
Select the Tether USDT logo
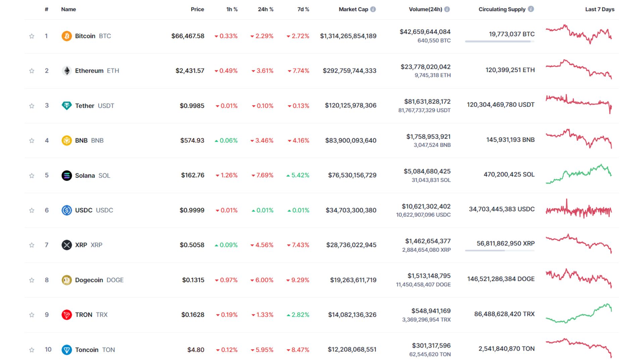pos(66,106)
